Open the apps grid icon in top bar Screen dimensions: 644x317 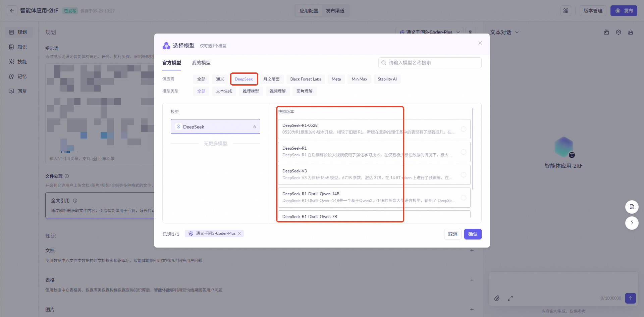pyautogui.click(x=566, y=11)
